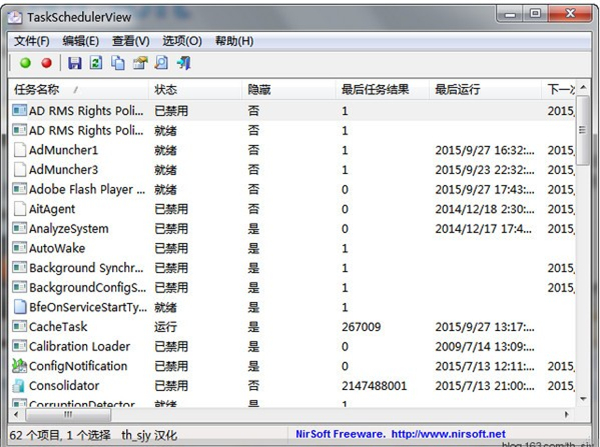
Task: Open the properties toolbar icon
Action: click(140, 63)
